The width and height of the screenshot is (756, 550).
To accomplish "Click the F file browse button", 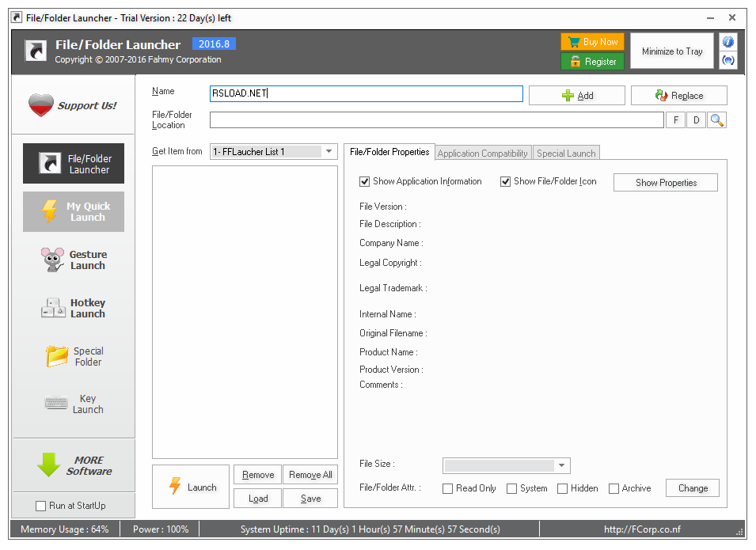I will click(x=676, y=120).
